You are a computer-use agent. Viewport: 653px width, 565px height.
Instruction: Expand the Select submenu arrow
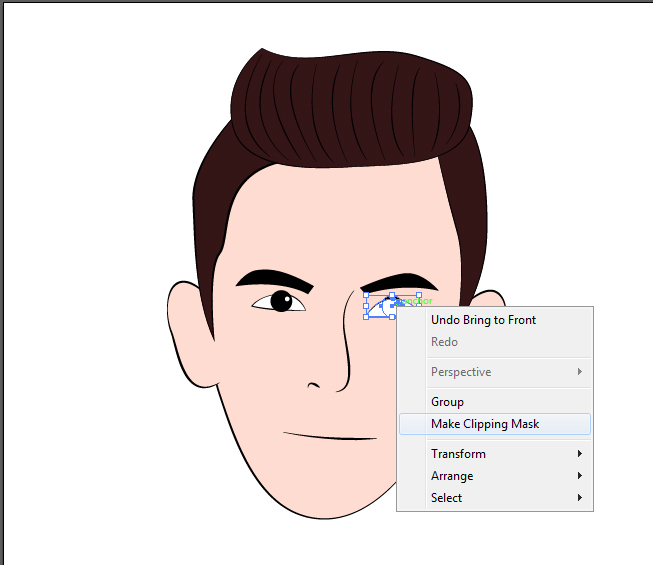coord(580,498)
